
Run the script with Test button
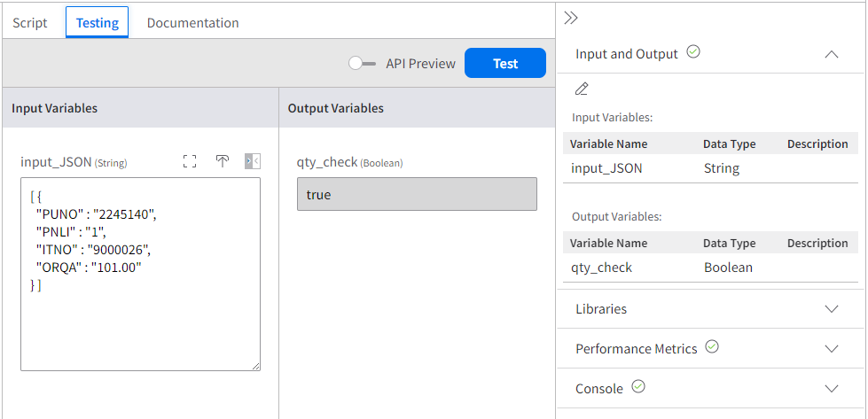pos(504,63)
